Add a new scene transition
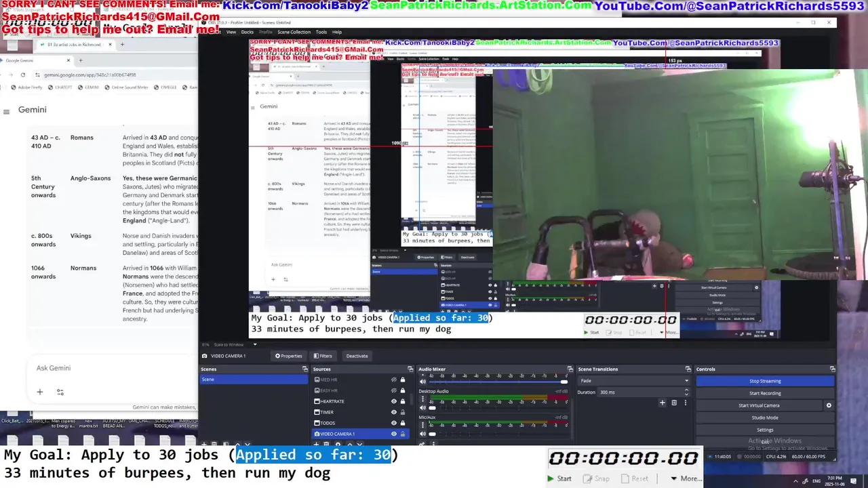This screenshot has width=868, height=488. 663,403
